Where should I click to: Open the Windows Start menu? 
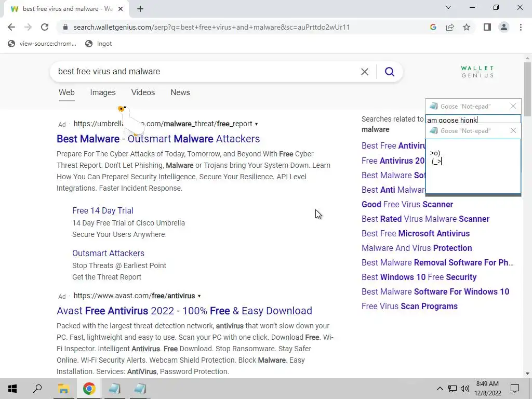[x=12, y=389]
